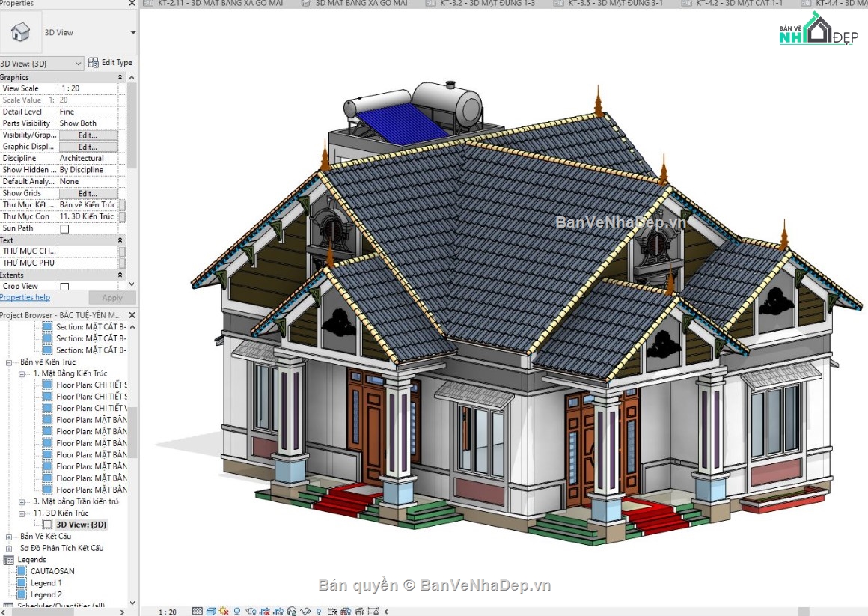868x616 pixels.
Task: Click the View Scale 1 : 20 field
Action: tap(88, 88)
